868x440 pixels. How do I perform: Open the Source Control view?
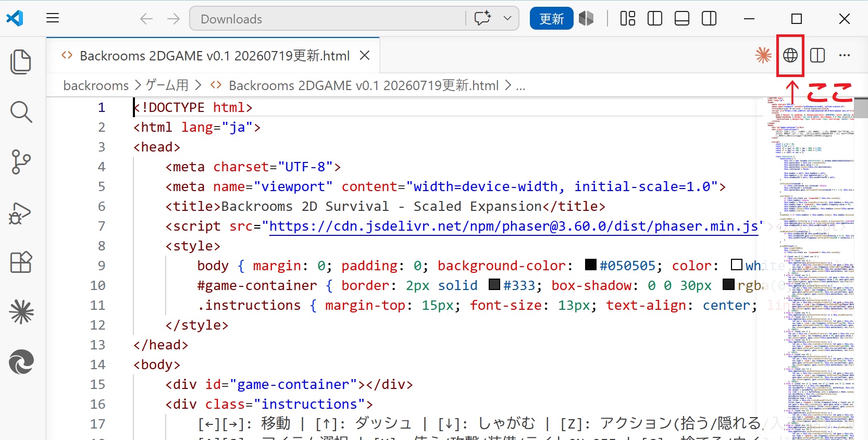tap(21, 162)
